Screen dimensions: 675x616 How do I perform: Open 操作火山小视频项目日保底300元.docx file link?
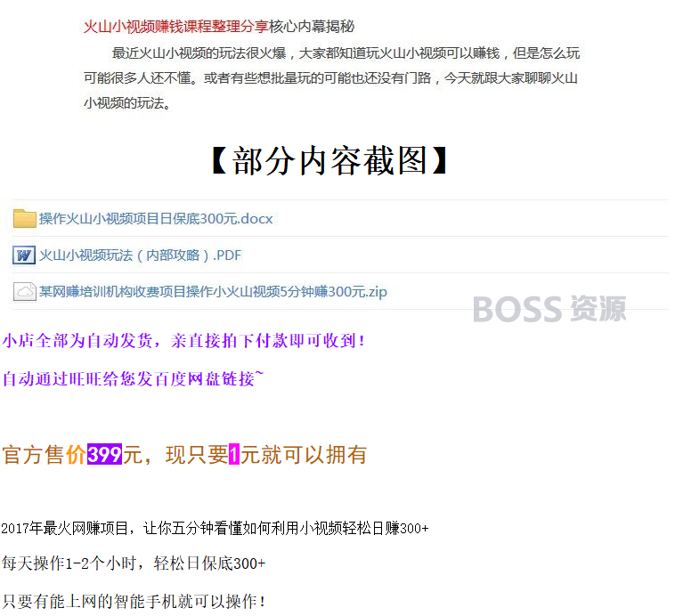click(x=156, y=219)
